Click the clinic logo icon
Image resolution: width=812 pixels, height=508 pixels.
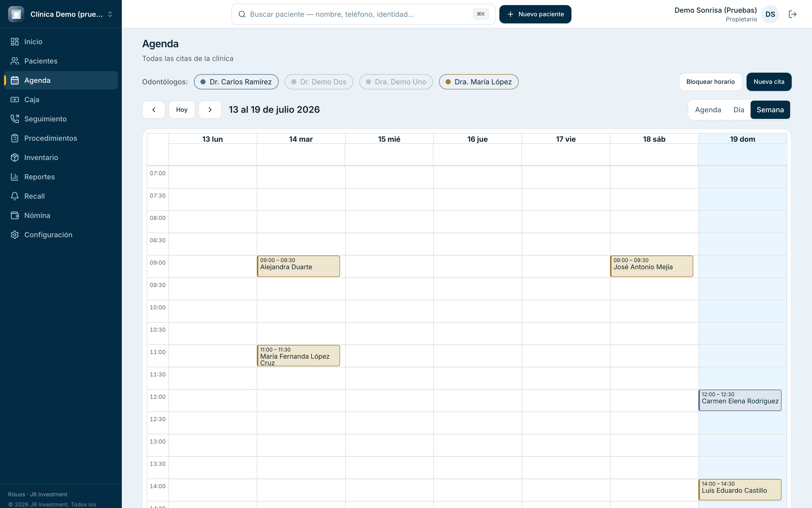[16, 14]
